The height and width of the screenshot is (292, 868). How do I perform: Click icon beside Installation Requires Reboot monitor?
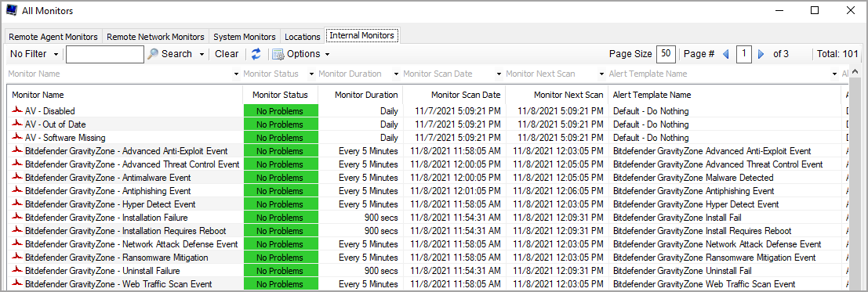pos(18,230)
